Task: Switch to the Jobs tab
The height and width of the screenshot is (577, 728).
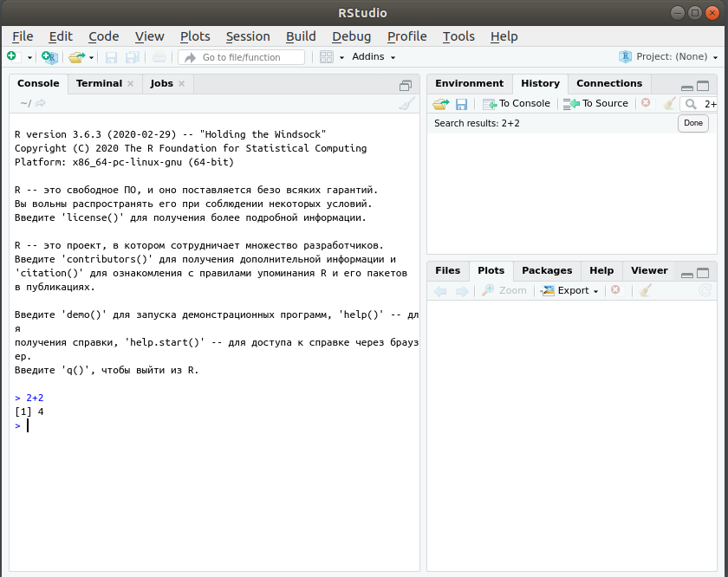Action: pyautogui.click(x=161, y=83)
